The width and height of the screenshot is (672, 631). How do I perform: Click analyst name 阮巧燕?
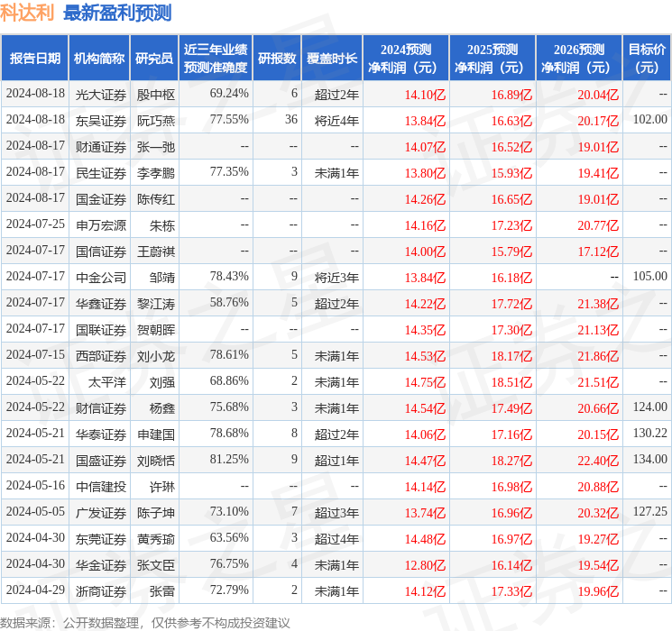156,121
